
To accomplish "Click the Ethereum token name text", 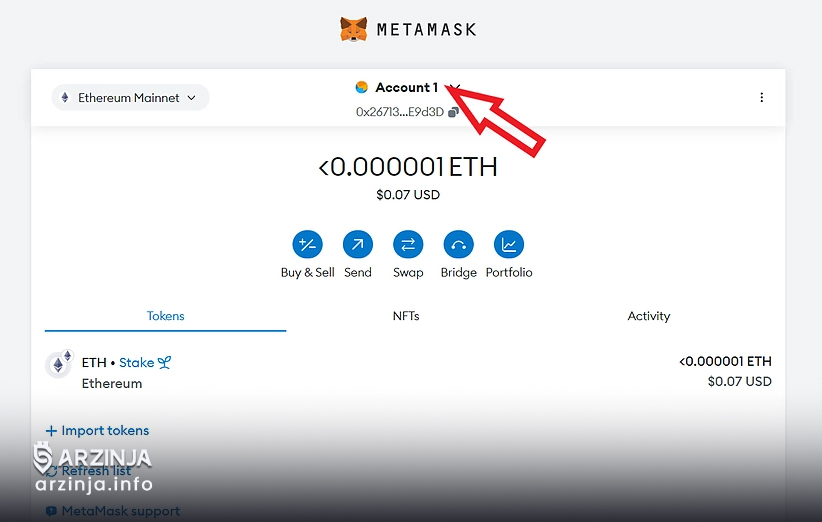I will pos(112,384).
